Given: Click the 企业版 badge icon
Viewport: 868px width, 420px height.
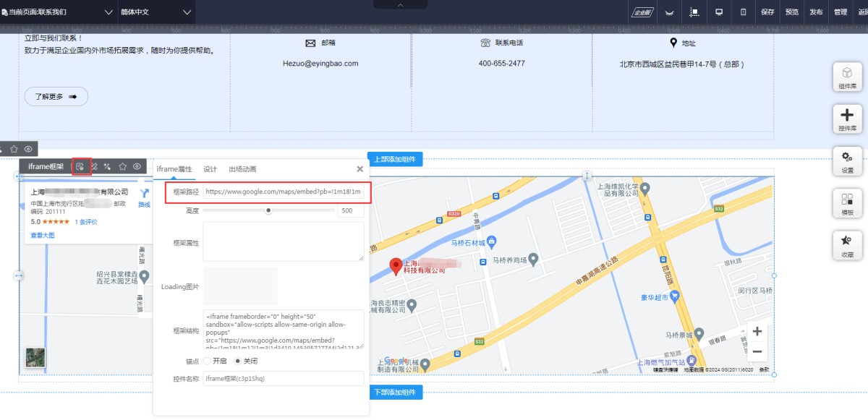Looking at the screenshot, I should tap(642, 12).
